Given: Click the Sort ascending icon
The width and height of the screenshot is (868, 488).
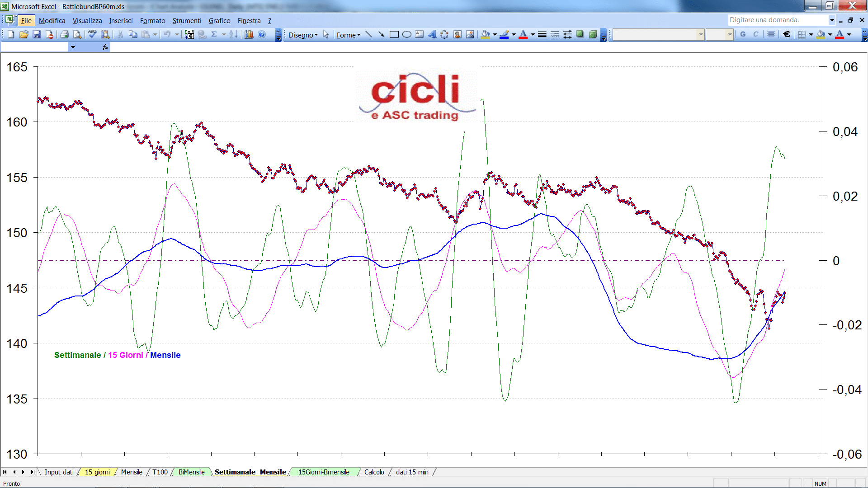Looking at the screenshot, I should [x=233, y=34].
